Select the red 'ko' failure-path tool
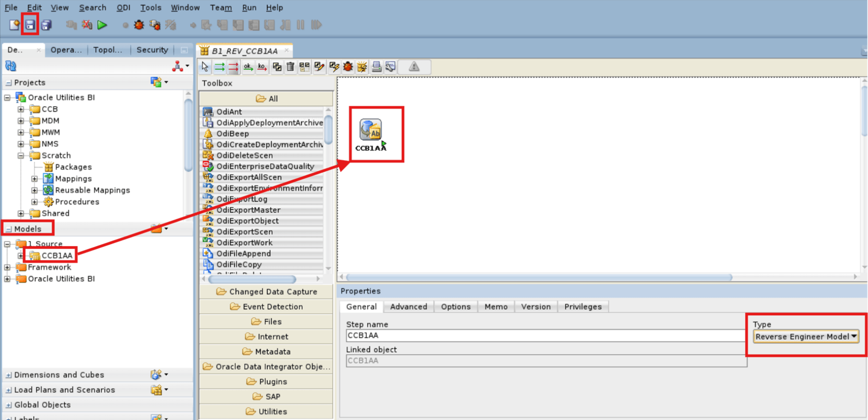 click(262, 67)
